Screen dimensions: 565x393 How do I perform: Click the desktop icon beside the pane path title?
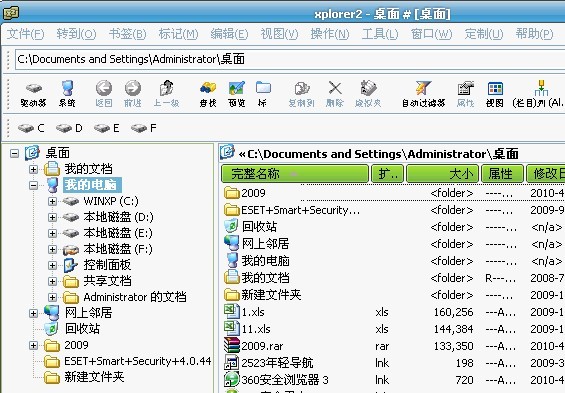pos(228,152)
